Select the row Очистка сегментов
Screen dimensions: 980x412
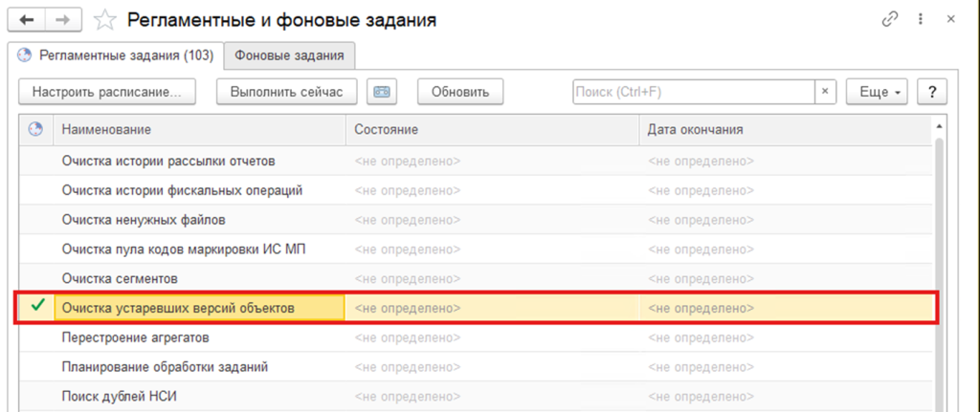(x=477, y=278)
